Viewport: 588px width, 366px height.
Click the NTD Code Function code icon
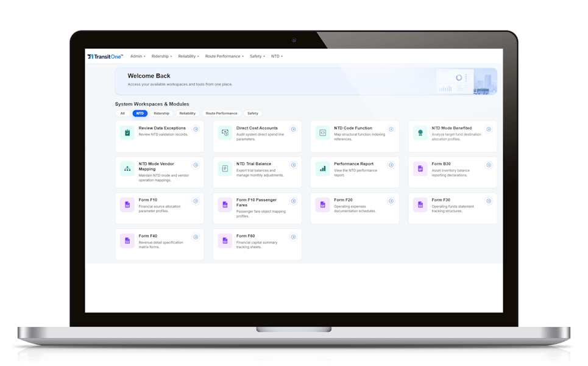tap(322, 133)
